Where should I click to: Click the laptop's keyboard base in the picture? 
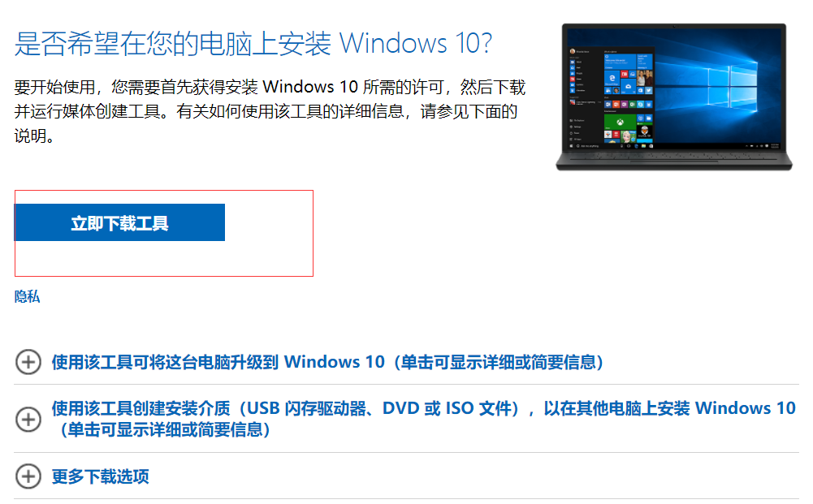pos(674,160)
